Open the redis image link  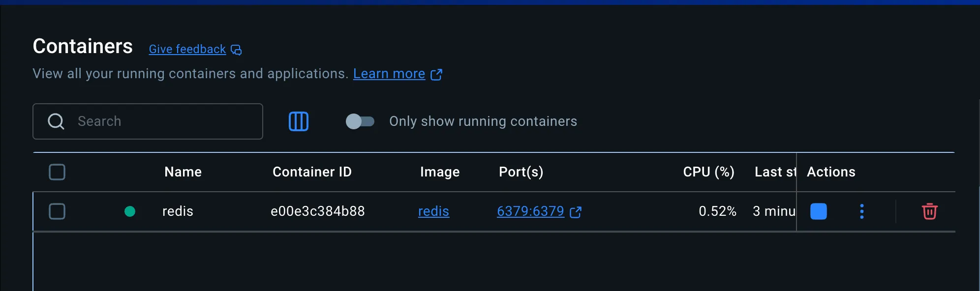[x=433, y=211]
